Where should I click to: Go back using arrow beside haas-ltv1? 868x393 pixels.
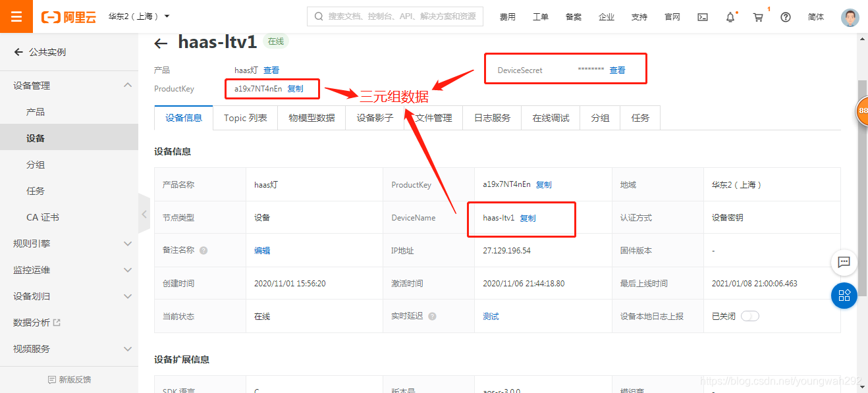click(x=161, y=43)
